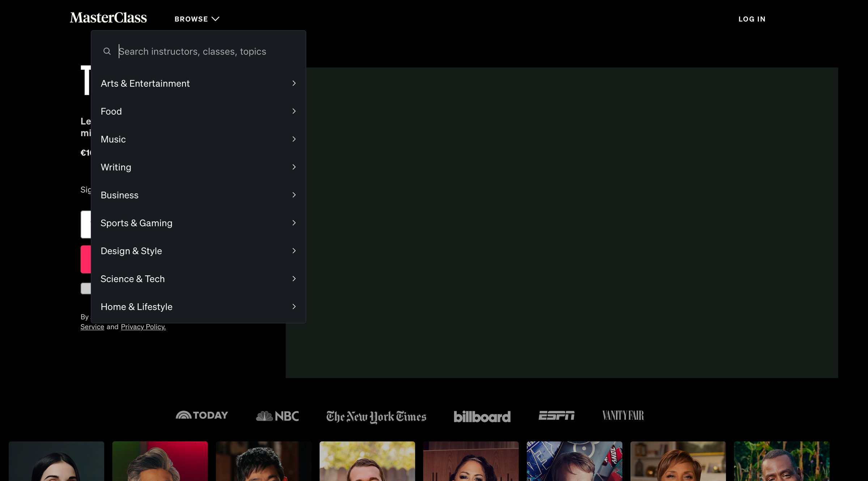Open the Science & Tech category
Screen dimensions: 868x481
coord(198,279)
